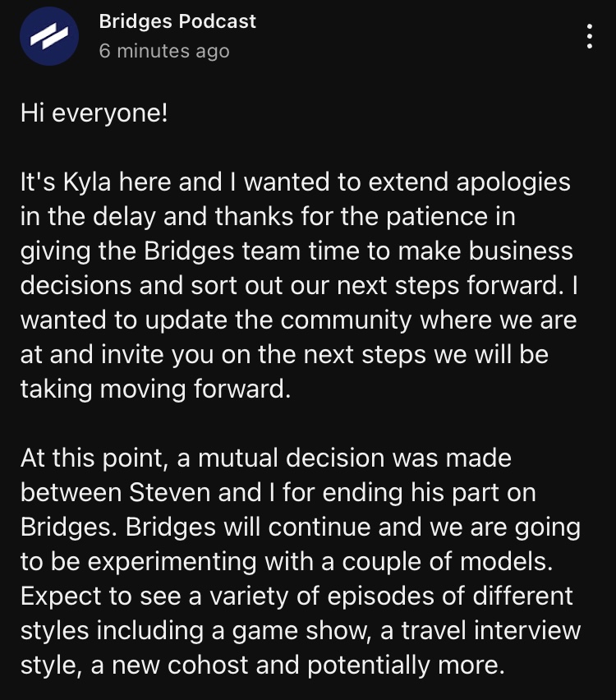Click the Bridges Podcast channel avatar
The image size is (616, 700).
pos(49,36)
